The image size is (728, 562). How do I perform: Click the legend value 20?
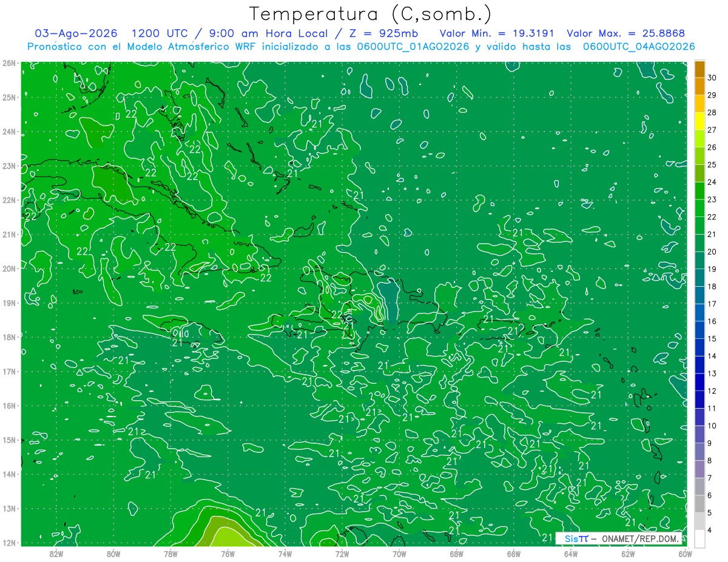[x=712, y=252]
